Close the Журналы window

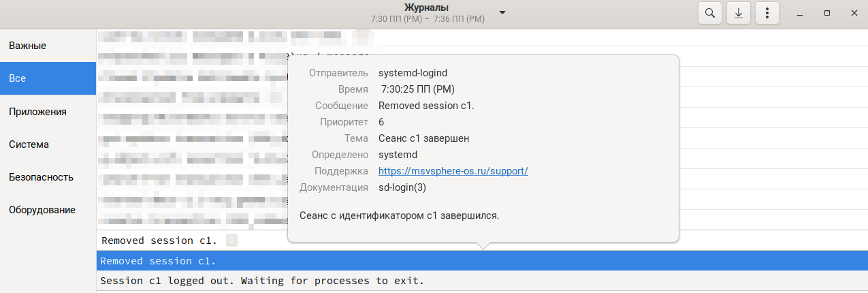(853, 13)
